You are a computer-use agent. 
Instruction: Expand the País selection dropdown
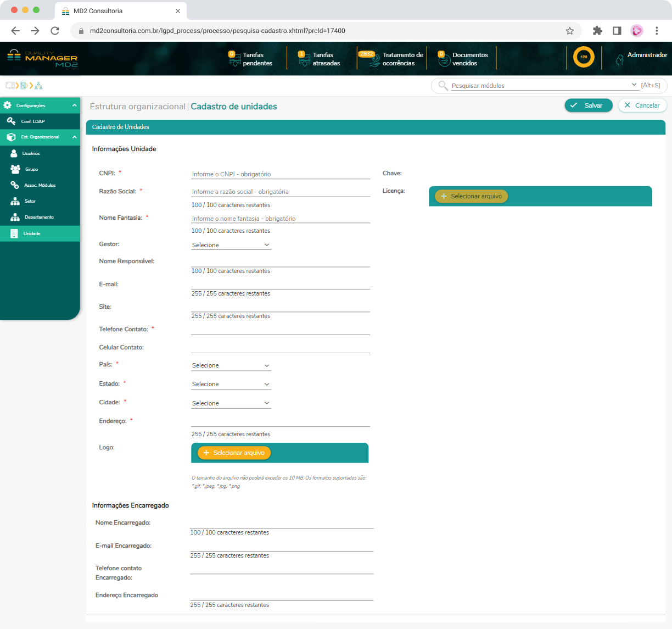point(231,365)
